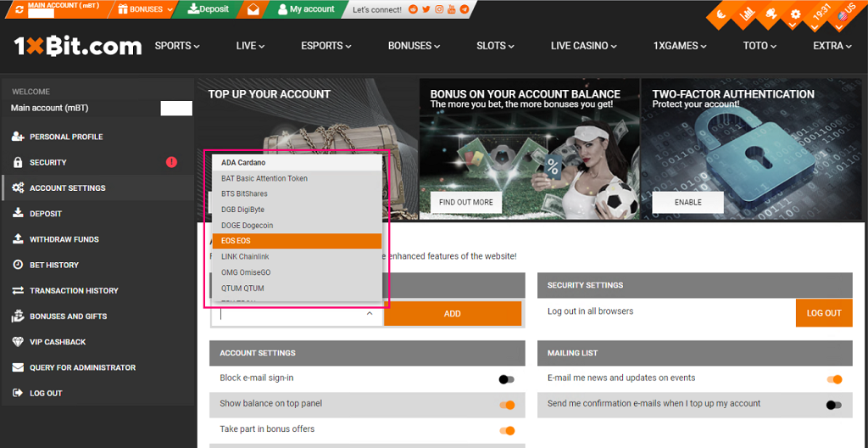Open the gear settings icon at top right
The height and width of the screenshot is (448, 868).
pyautogui.click(x=795, y=15)
